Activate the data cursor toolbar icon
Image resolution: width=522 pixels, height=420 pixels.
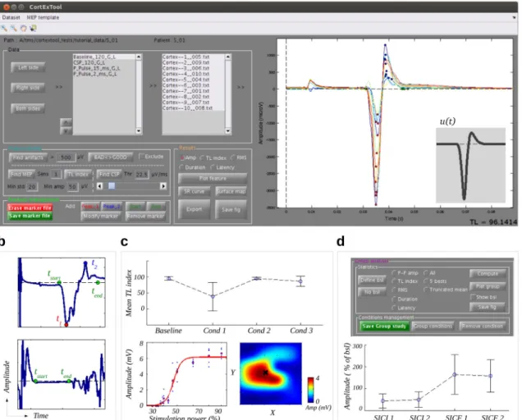coord(33,29)
